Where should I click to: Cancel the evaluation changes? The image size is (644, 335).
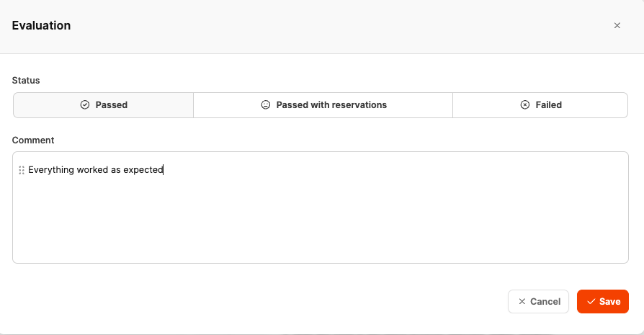pyautogui.click(x=538, y=302)
